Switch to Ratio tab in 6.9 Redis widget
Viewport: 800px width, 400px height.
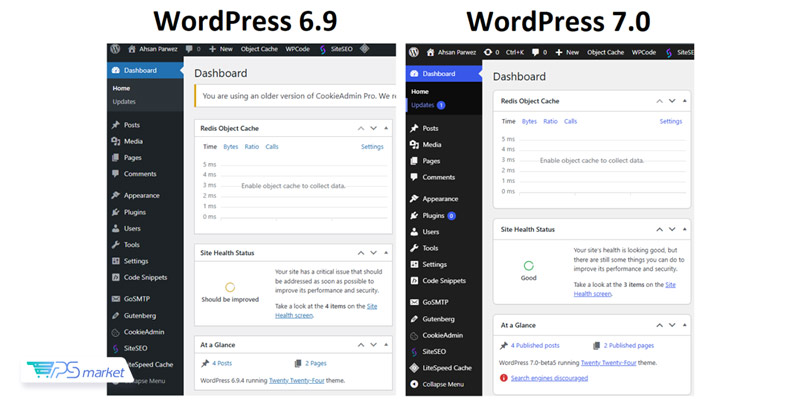click(x=252, y=147)
